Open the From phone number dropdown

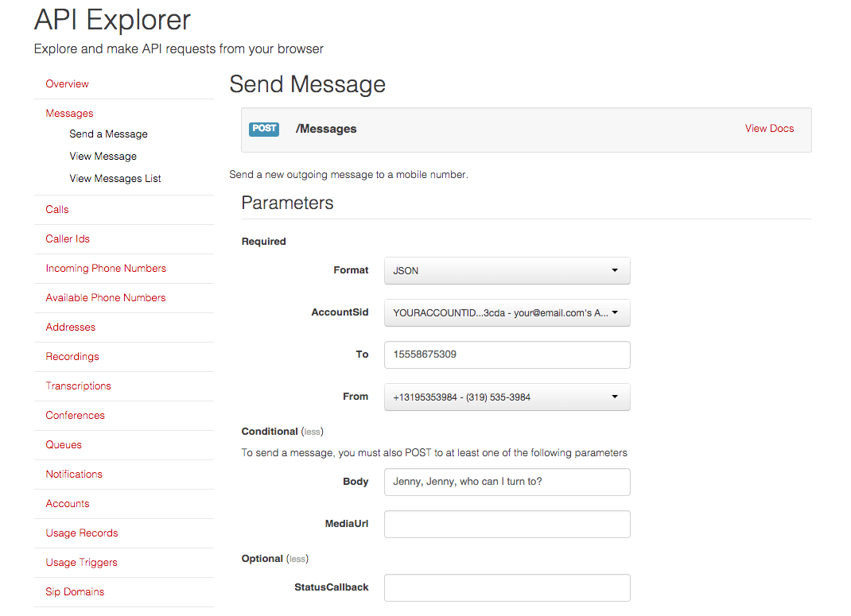click(x=507, y=397)
